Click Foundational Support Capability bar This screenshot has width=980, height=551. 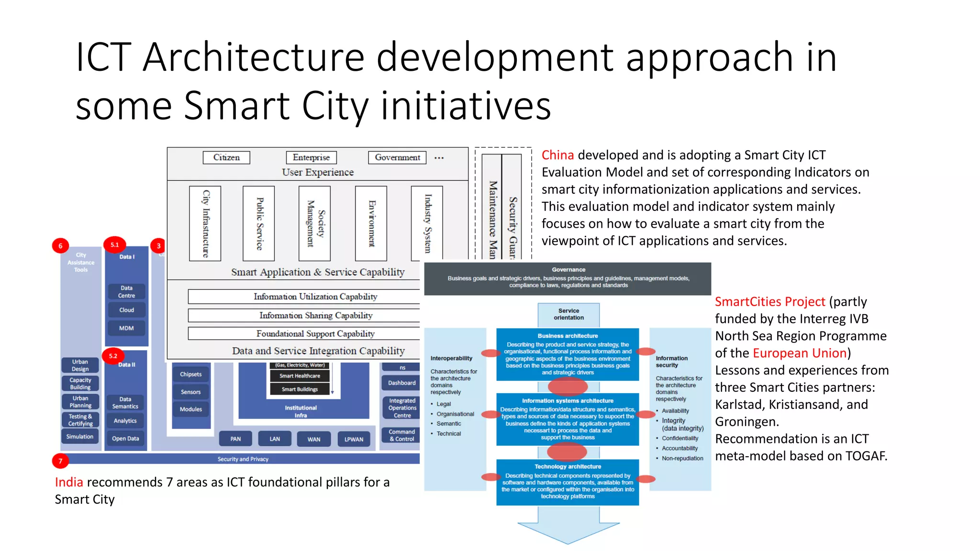click(x=304, y=333)
